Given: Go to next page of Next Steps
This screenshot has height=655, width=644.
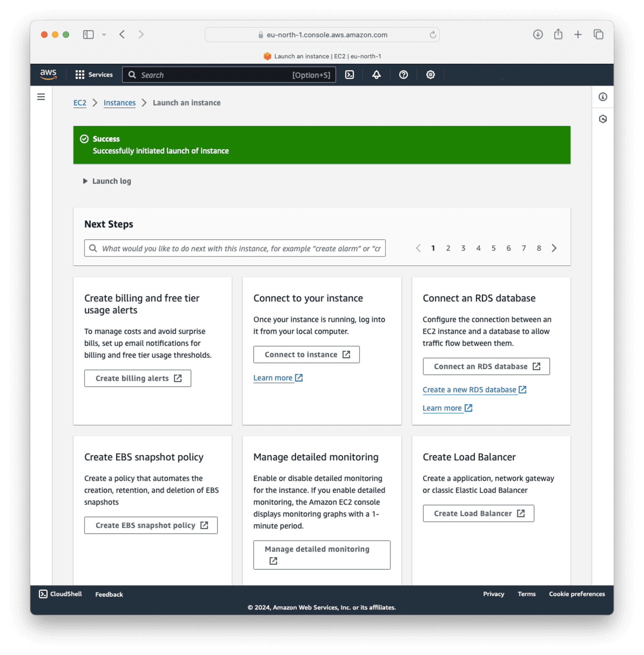Looking at the screenshot, I should [554, 248].
